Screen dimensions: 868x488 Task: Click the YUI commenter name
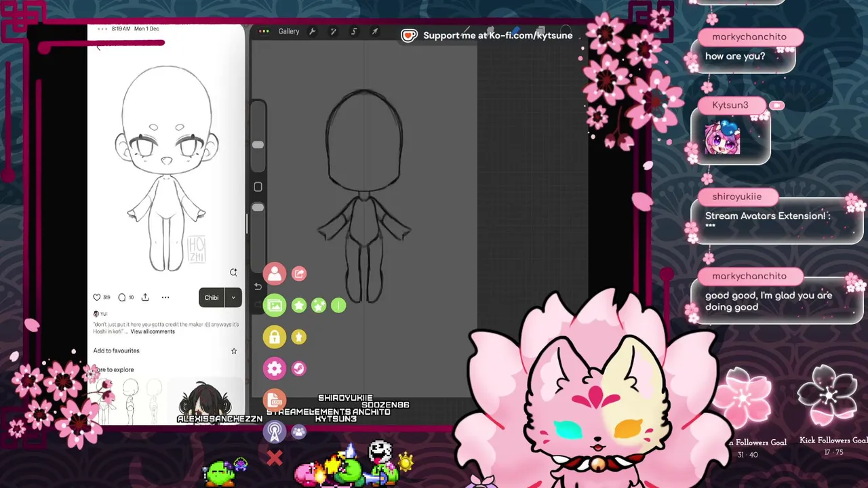coord(104,314)
